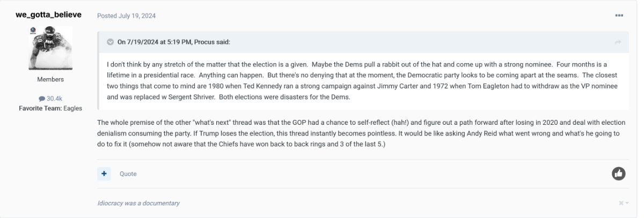Click the plus MultiQuote button
The image size is (644, 218).
pyautogui.click(x=104, y=174)
